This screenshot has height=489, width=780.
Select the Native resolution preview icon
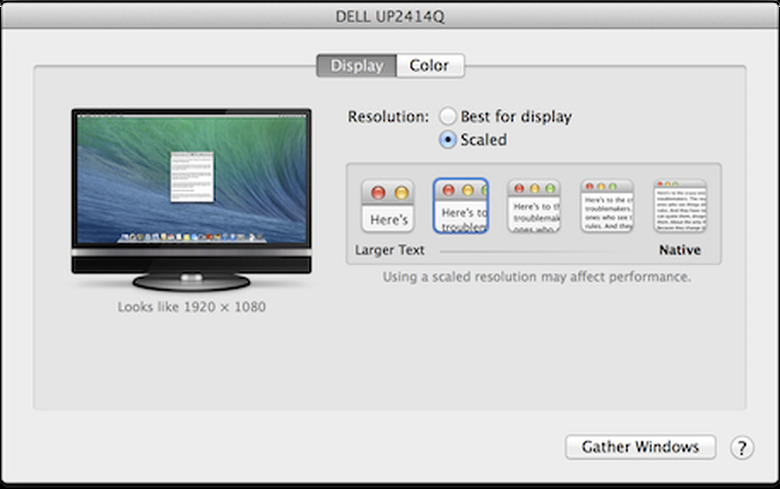pyautogui.click(x=680, y=206)
